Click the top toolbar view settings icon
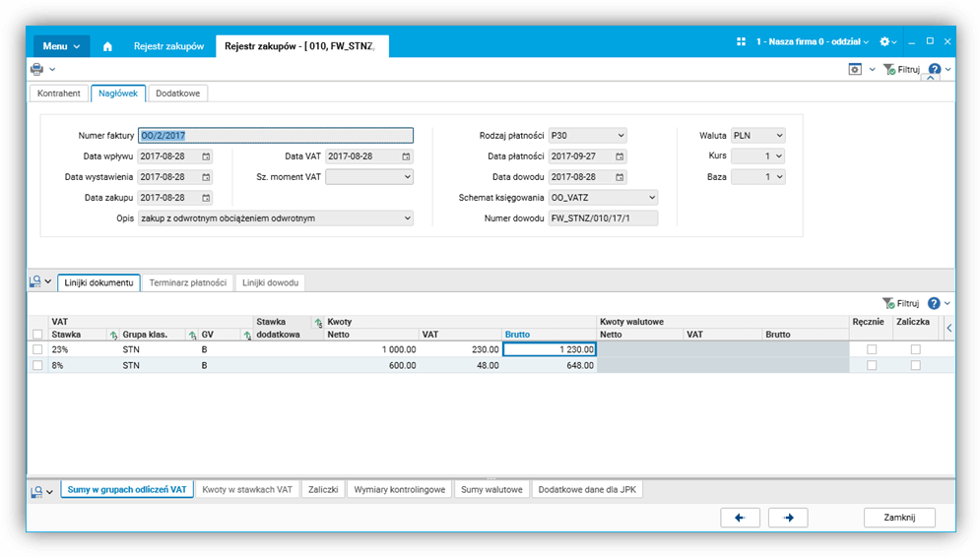The image size is (980, 557). coord(855,69)
